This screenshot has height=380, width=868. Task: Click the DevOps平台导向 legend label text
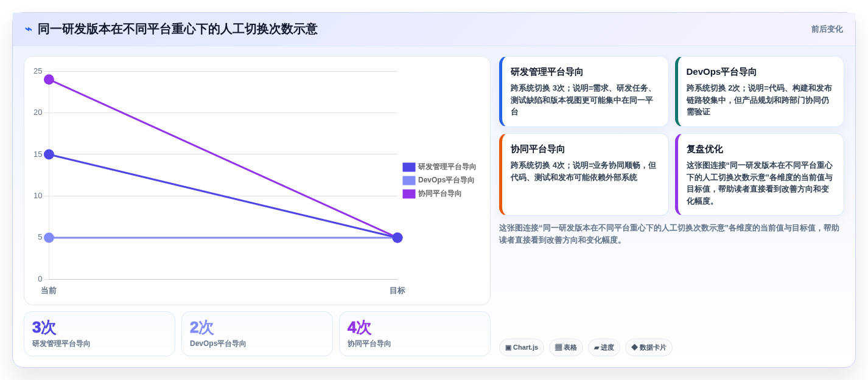point(446,180)
